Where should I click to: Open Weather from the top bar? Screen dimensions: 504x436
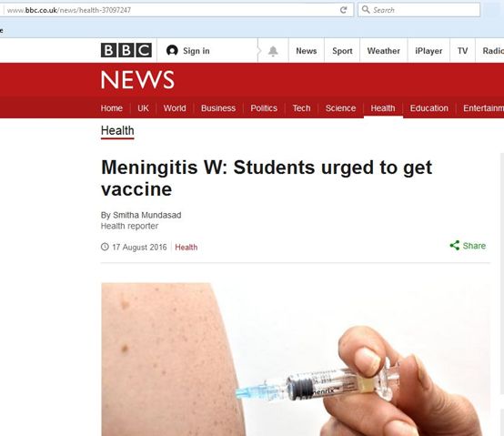[384, 51]
